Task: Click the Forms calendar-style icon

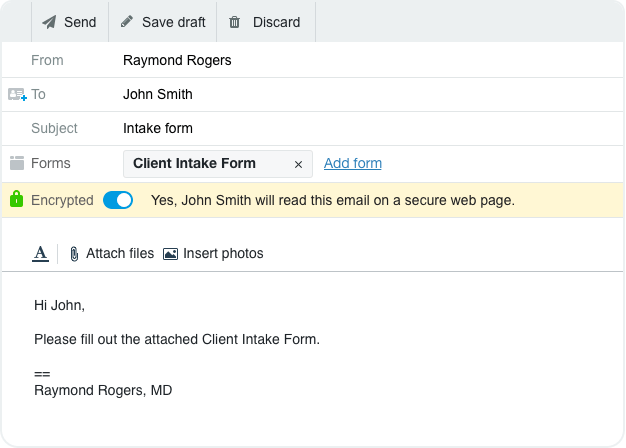Action: coord(17,163)
